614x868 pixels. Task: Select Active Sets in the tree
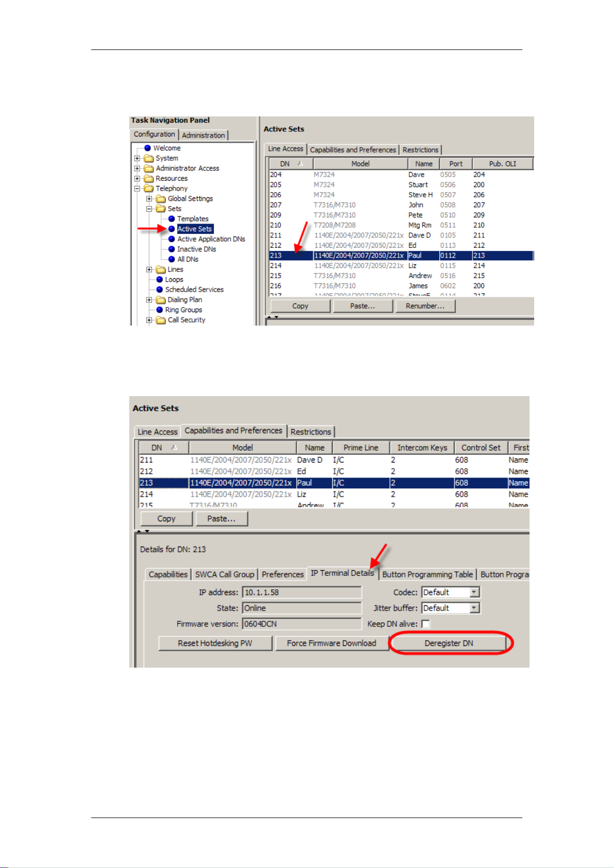(x=195, y=229)
